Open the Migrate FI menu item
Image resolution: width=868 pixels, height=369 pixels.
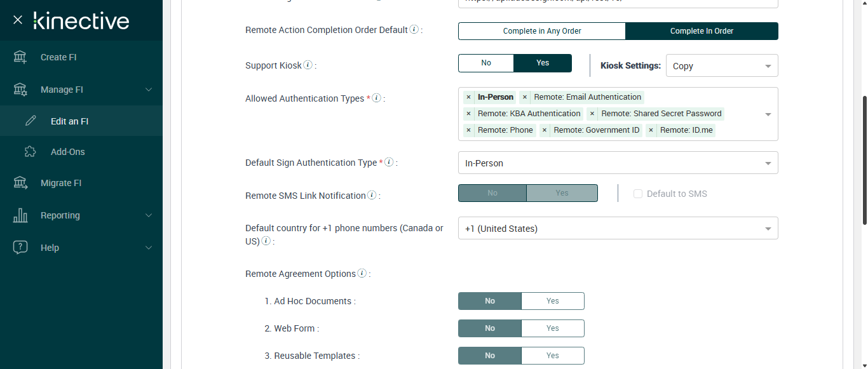[x=61, y=183]
